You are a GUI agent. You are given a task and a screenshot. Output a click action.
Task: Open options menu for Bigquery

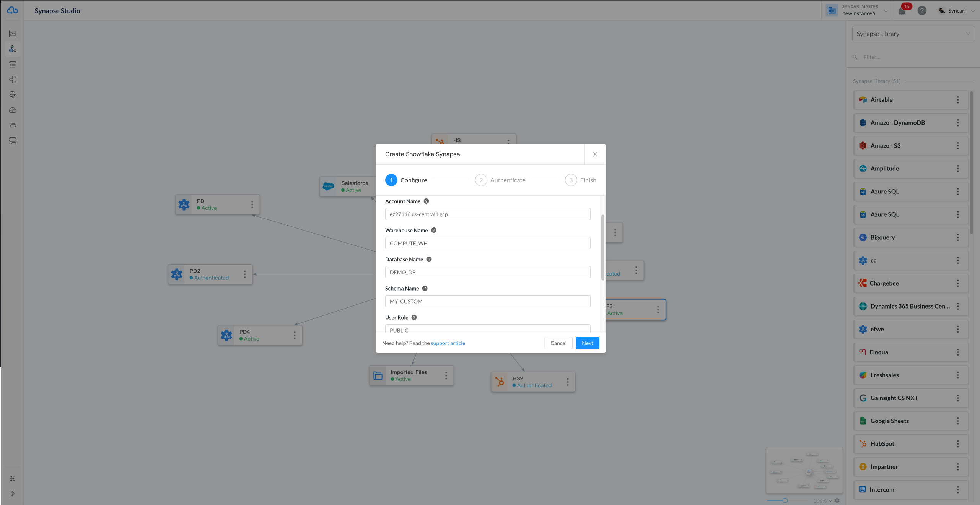(958, 237)
